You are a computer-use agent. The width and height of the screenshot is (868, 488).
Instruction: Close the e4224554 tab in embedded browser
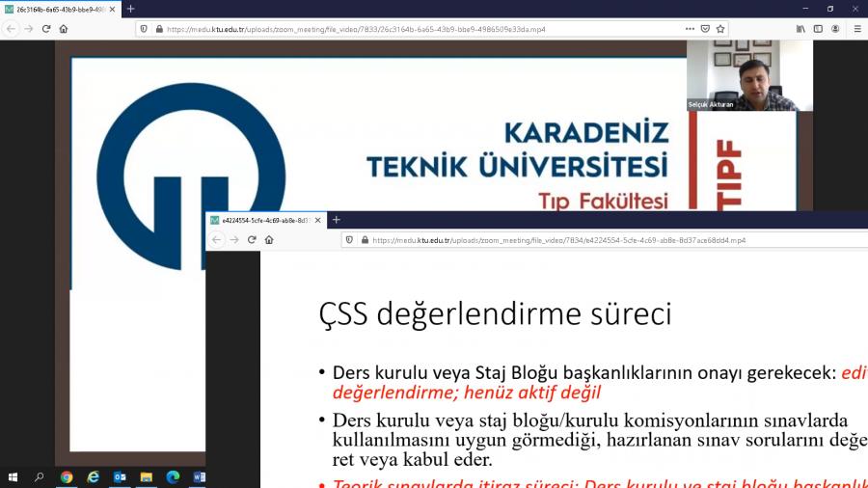coord(318,220)
